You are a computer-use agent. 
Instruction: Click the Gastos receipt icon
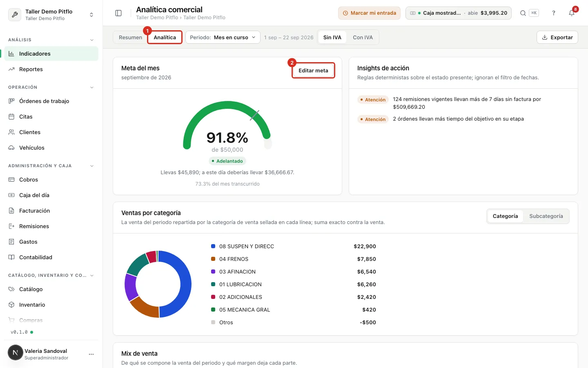11,242
